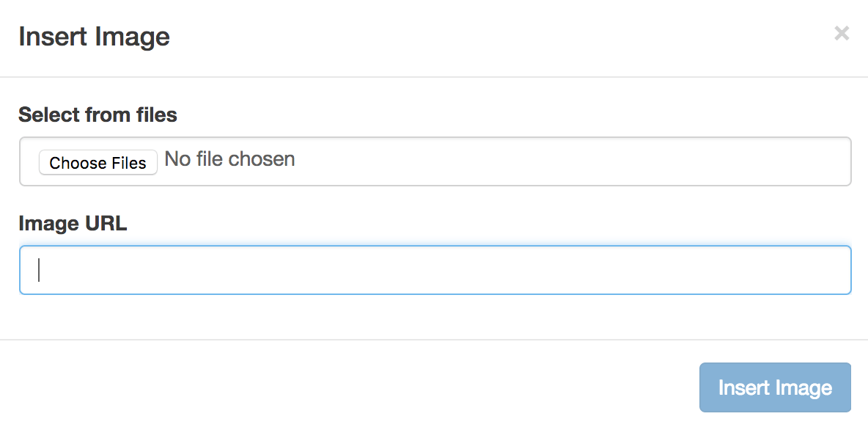Click the file chooser row below 'Select from files'
The height and width of the screenshot is (430, 868).
[434, 161]
